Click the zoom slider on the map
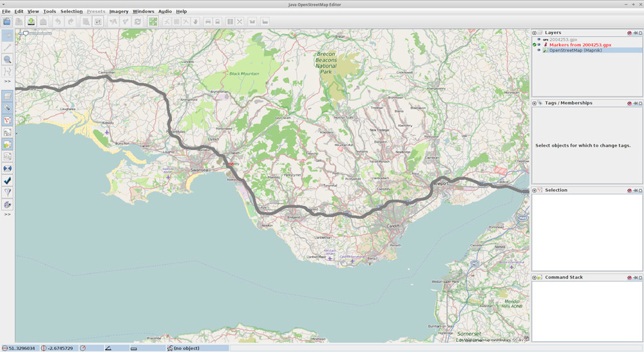 pyautogui.click(x=26, y=33)
